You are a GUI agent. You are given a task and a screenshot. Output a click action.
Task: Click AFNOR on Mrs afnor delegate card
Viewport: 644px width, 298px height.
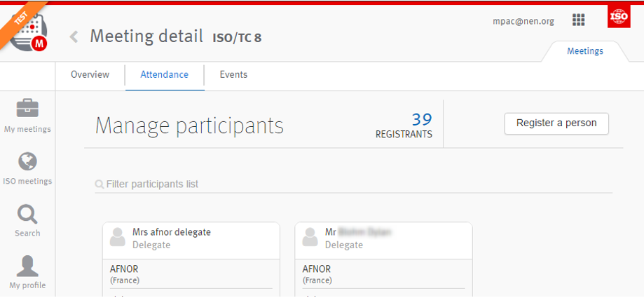[x=124, y=269]
